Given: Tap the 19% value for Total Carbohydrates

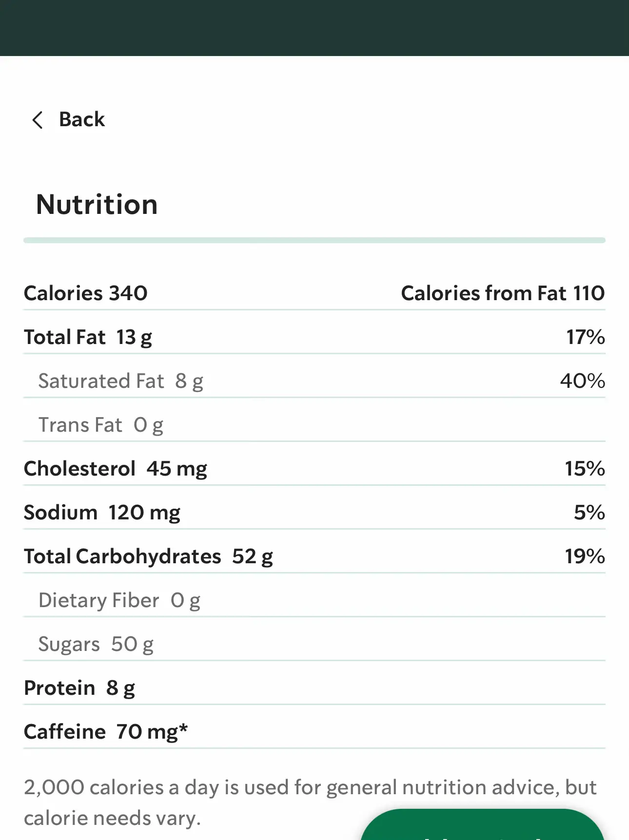Looking at the screenshot, I should 585,556.
